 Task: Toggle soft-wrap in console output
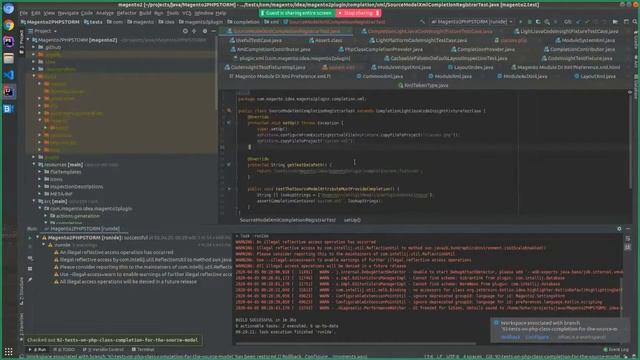click(x=628, y=239)
